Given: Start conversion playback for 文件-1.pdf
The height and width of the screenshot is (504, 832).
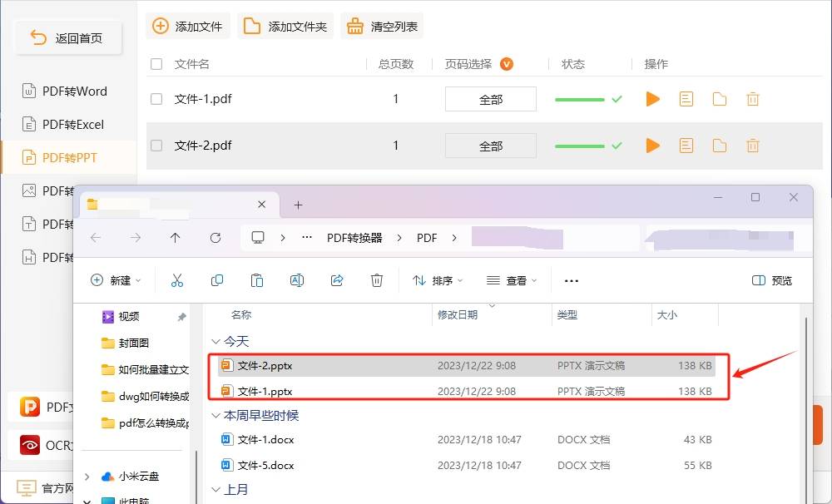Looking at the screenshot, I should pyautogui.click(x=652, y=98).
